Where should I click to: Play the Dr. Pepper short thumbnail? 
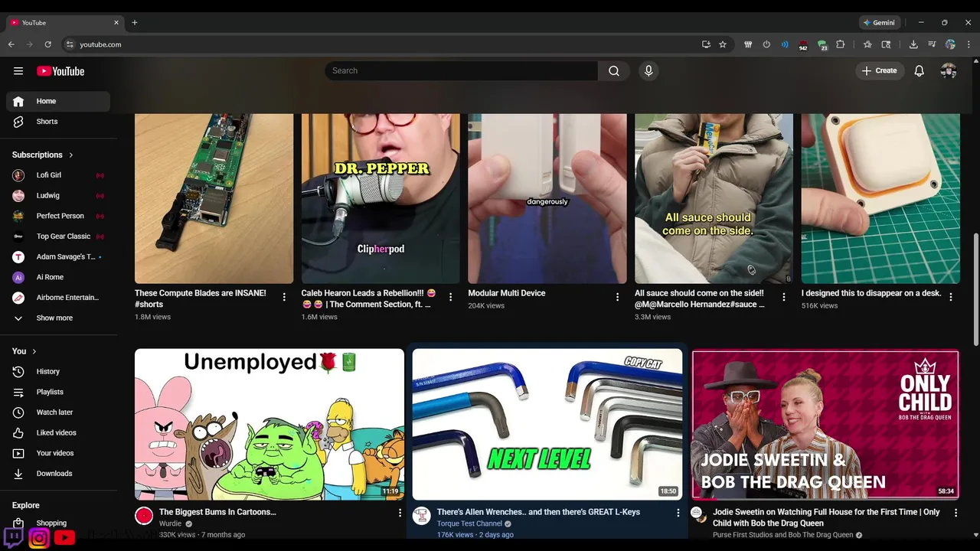pos(381,199)
